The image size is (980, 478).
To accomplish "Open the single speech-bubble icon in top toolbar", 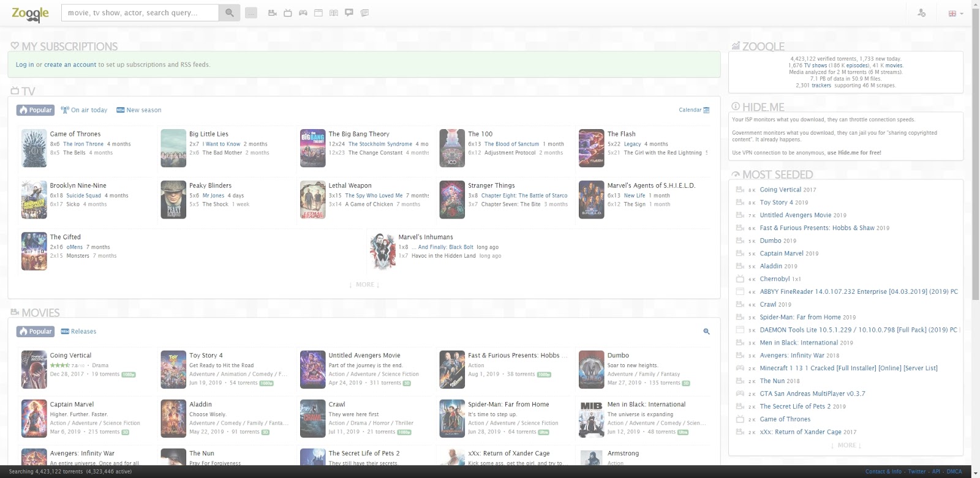I will [349, 13].
